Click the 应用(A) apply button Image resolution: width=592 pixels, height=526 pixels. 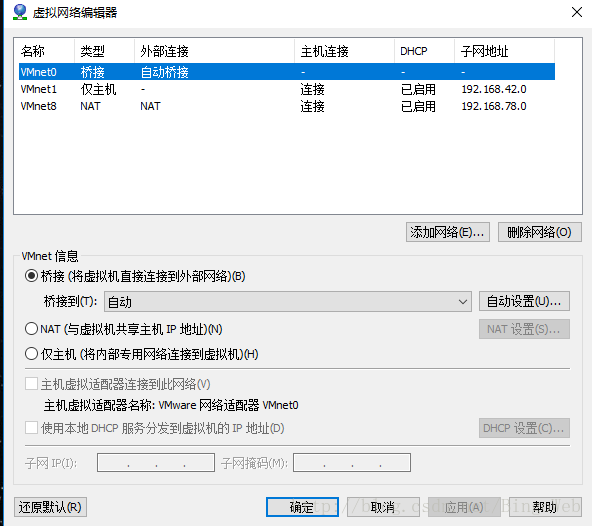click(x=464, y=507)
